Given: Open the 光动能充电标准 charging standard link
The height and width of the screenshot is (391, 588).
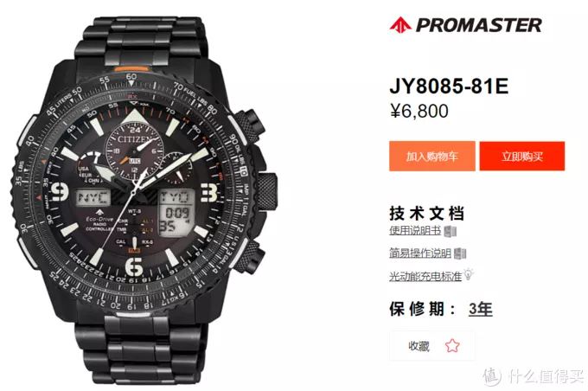Looking at the screenshot, I should [425, 277].
